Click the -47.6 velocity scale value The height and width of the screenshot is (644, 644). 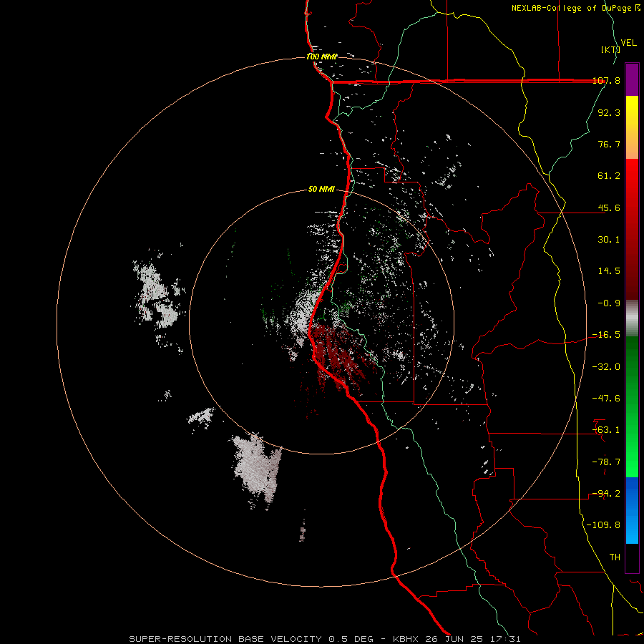[607, 399]
